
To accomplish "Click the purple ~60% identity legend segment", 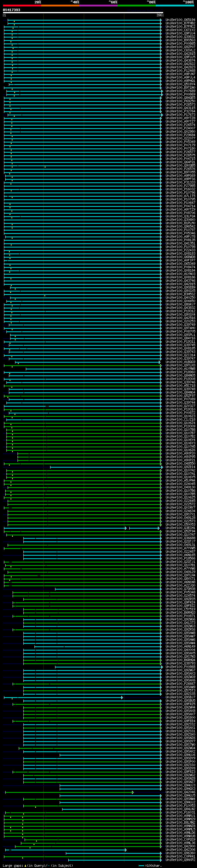I will (x=99, y=6).
